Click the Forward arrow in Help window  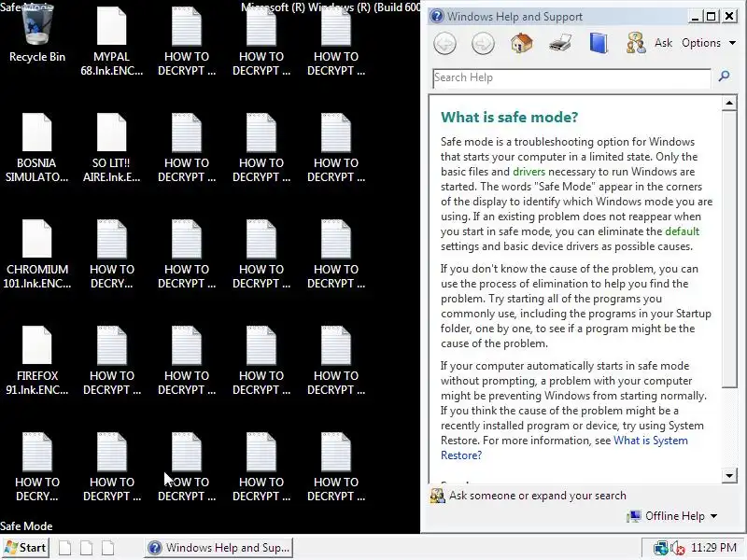click(483, 44)
